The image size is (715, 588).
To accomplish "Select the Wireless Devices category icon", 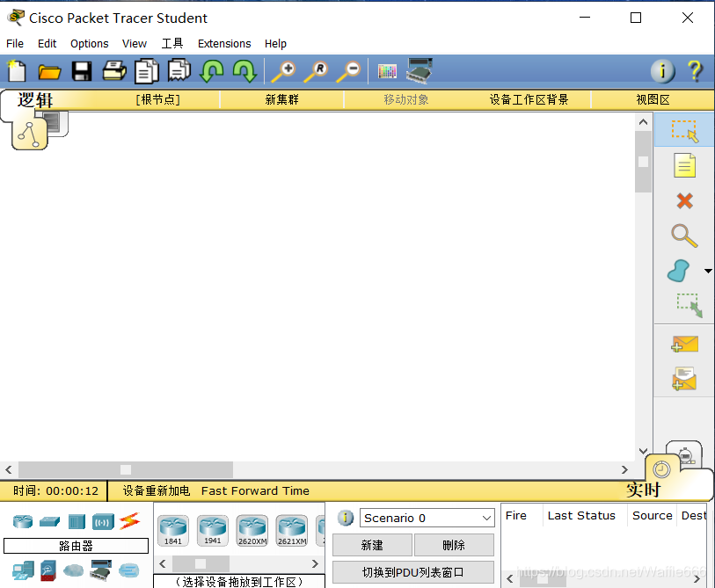I will (103, 521).
